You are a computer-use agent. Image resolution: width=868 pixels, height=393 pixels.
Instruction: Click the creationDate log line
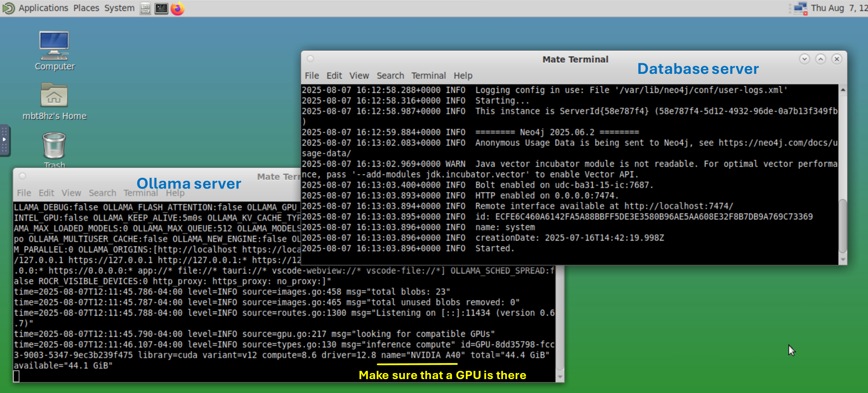click(483, 238)
